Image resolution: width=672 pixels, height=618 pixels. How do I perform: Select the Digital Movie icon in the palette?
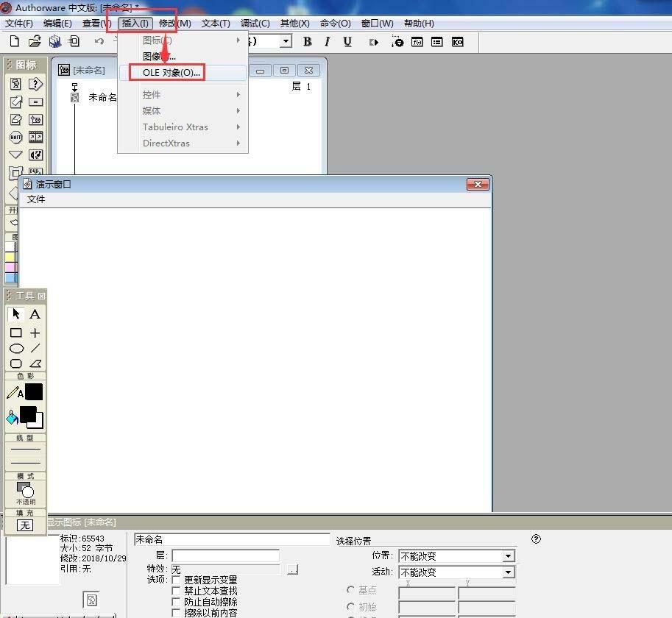35,137
